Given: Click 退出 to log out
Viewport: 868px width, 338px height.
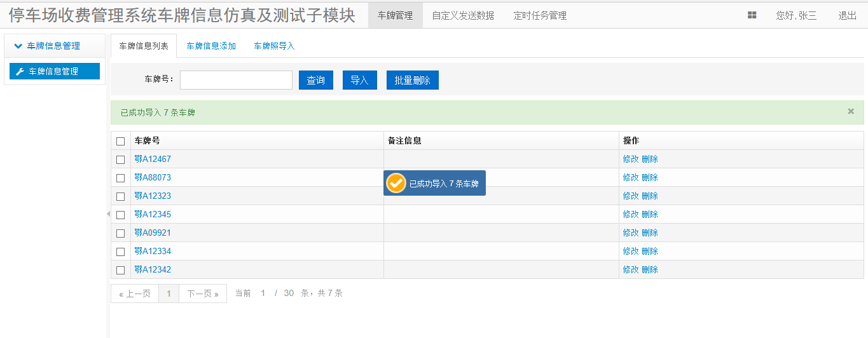Looking at the screenshot, I should click(x=847, y=15).
